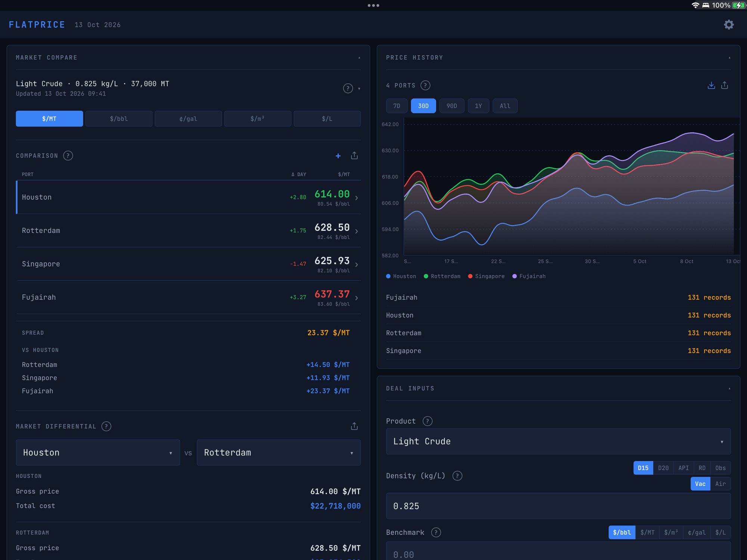Select Vac density mode
Viewport: 747px width, 560px height.
click(x=700, y=484)
